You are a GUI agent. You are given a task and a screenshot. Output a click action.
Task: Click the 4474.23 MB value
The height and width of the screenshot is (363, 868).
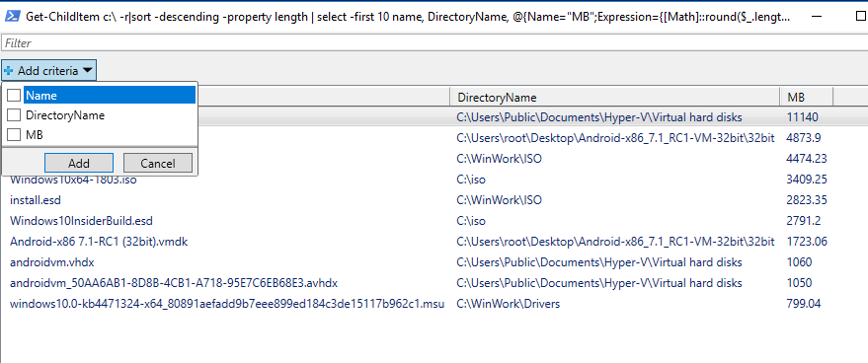point(807,159)
